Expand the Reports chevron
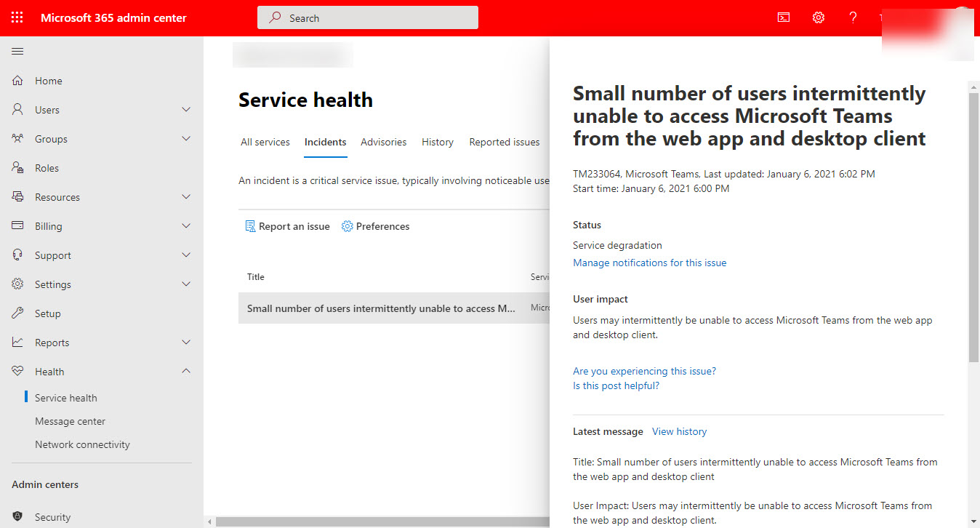This screenshot has width=980, height=528. coord(186,343)
